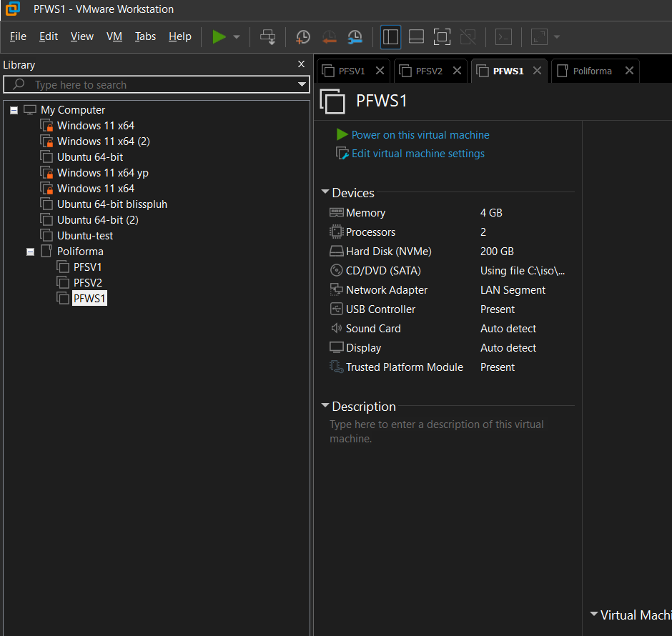Revert the VM to its previous snapshot
Viewport: 672px width, 636px height.
tap(329, 36)
